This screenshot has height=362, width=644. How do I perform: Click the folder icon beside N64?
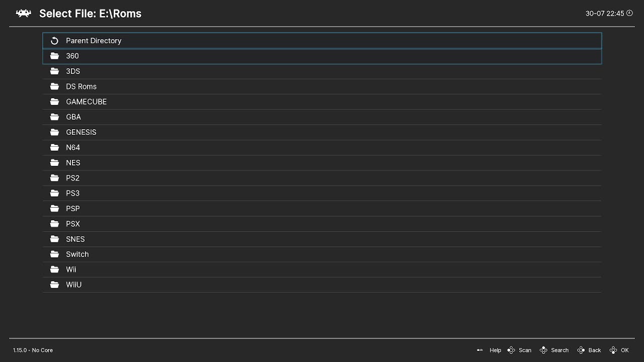coord(54,147)
